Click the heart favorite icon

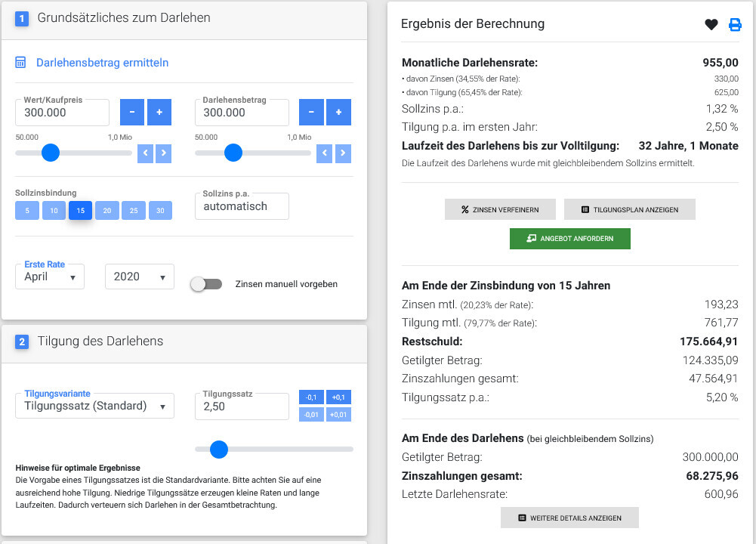click(711, 24)
